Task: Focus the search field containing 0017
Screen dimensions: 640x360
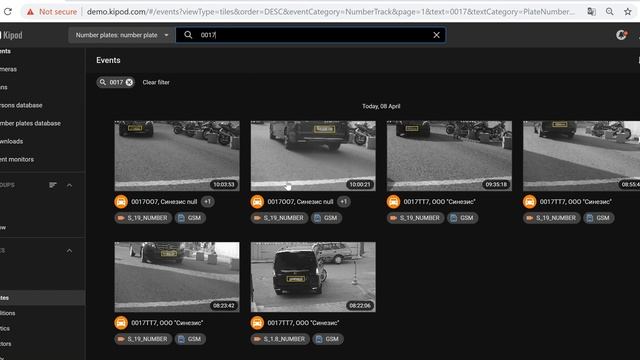Action: (312, 35)
